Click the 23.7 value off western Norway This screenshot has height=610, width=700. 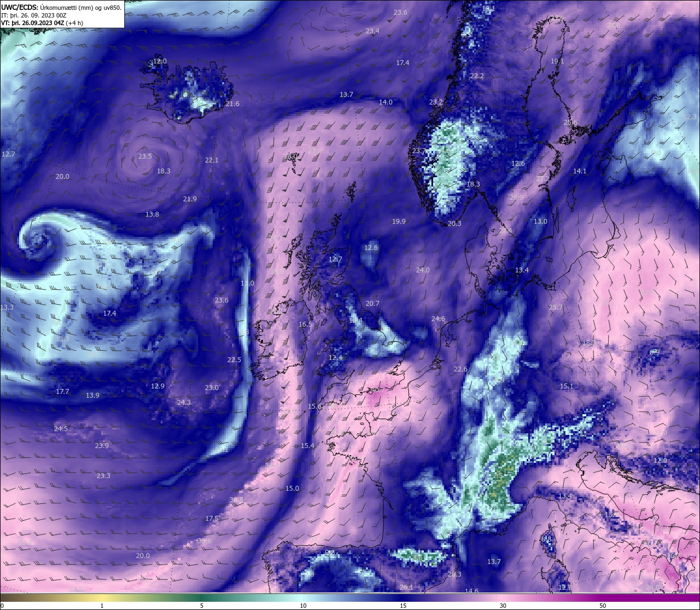[419, 151]
